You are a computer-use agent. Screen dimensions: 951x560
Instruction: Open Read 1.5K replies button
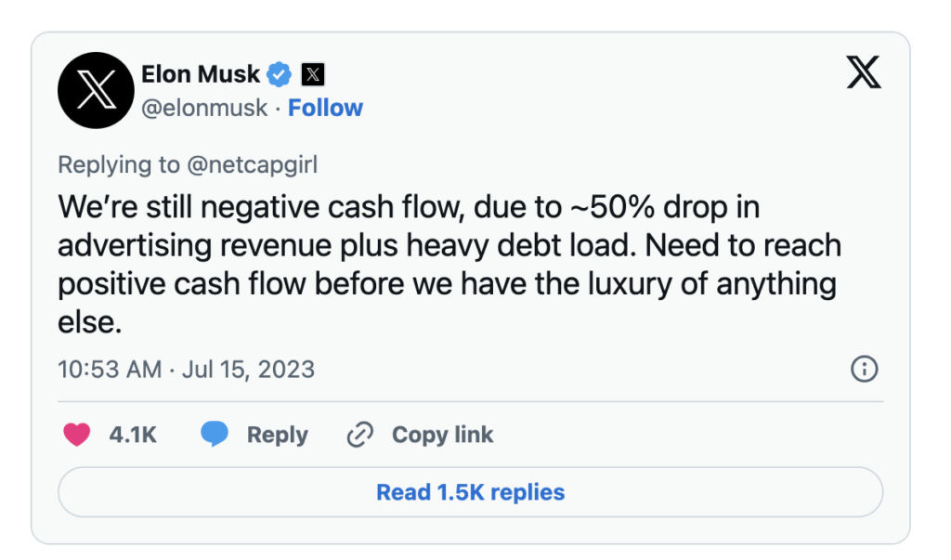coord(471,492)
